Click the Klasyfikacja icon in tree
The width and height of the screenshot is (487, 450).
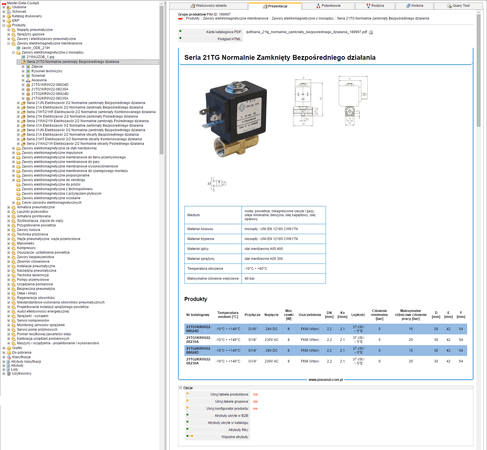click(9, 357)
